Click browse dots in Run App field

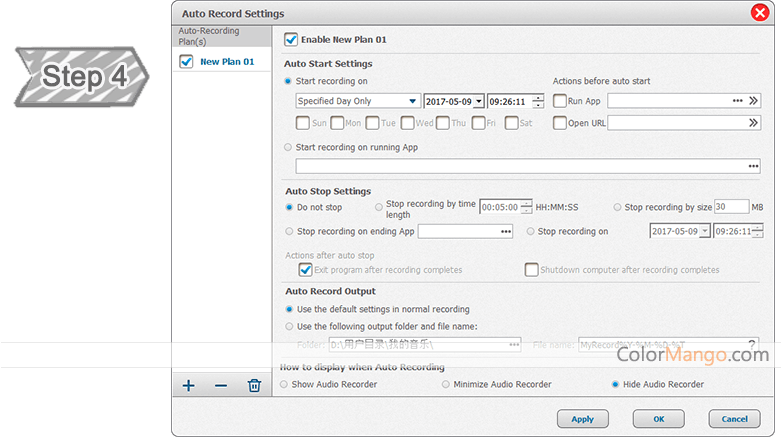click(737, 101)
